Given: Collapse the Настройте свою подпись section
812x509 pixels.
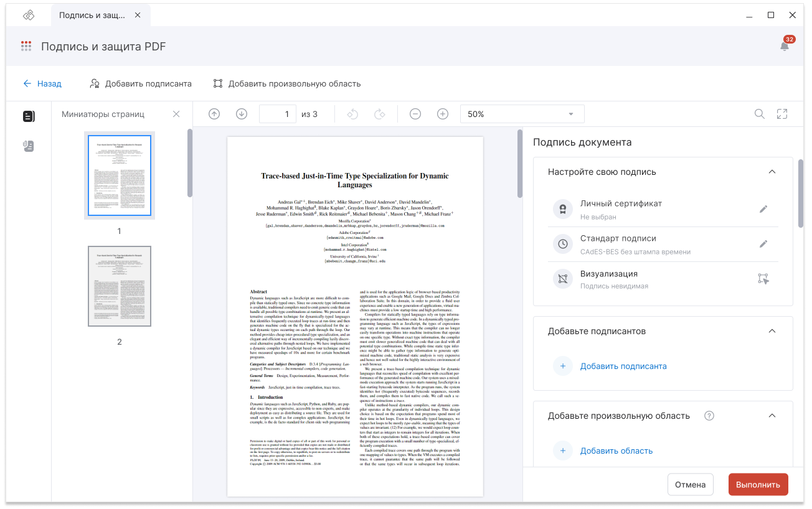Looking at the screenshot, I should [772, 172].
